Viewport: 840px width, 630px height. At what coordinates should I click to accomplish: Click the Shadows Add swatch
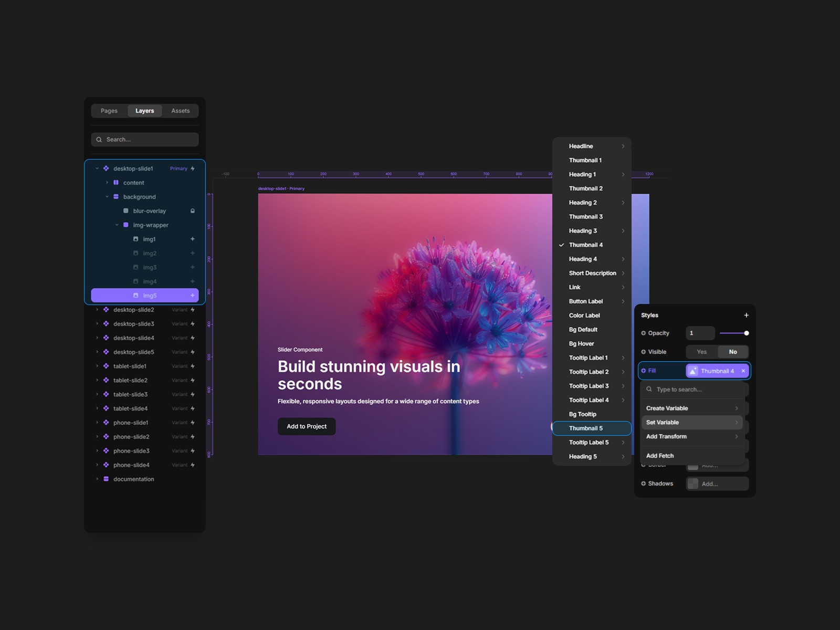pos(694,484)
